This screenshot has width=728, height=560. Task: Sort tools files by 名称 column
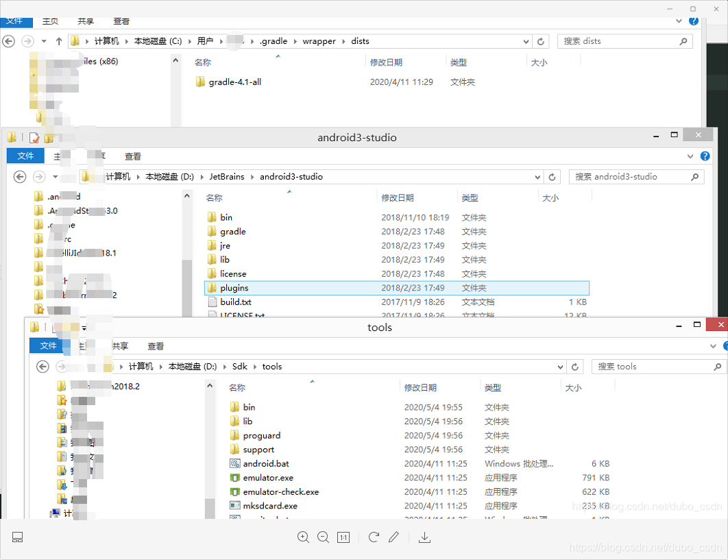(x=237, y=388)
